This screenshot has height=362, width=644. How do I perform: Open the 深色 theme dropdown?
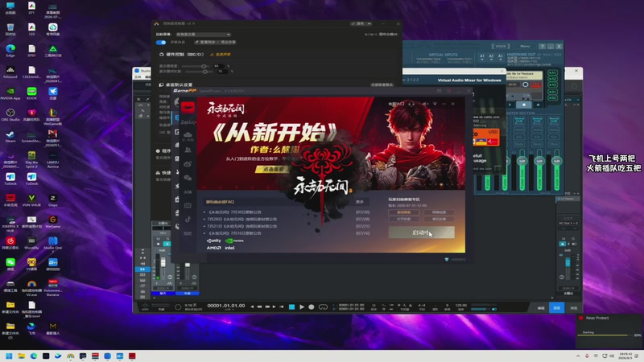(x=361, y=24)
